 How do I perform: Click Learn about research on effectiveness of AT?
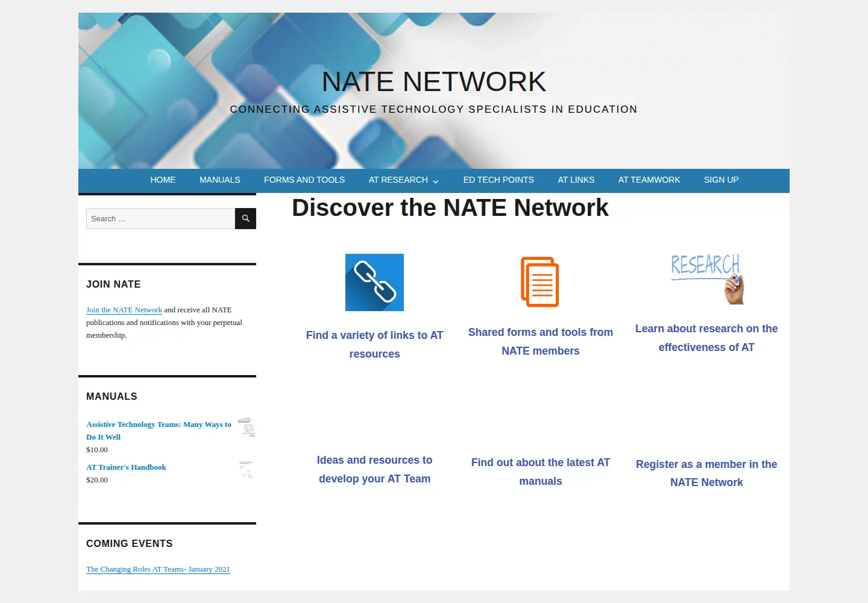point(706,338)
